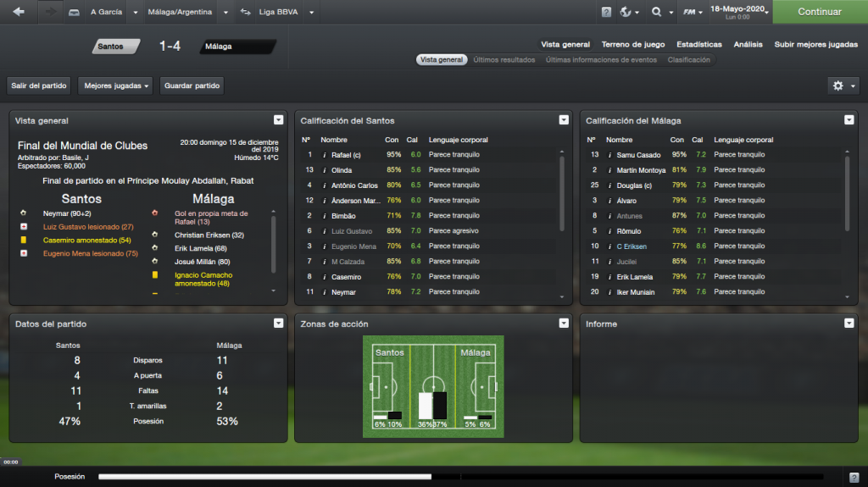Open Calificación del Santos panel dropdown
Image resolution: width=868 pixels, height=487 pixels.
[564, 120]
